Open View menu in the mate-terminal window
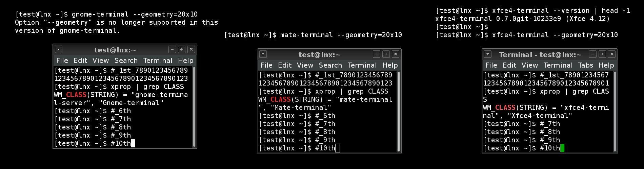The width and height of the screenshot is (644, 169). (x=305, y=65)
